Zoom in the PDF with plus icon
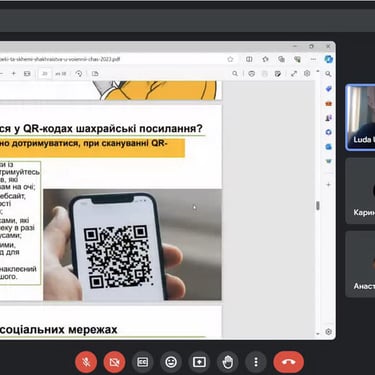Screen dimensions: 375x375 point(14,73)
